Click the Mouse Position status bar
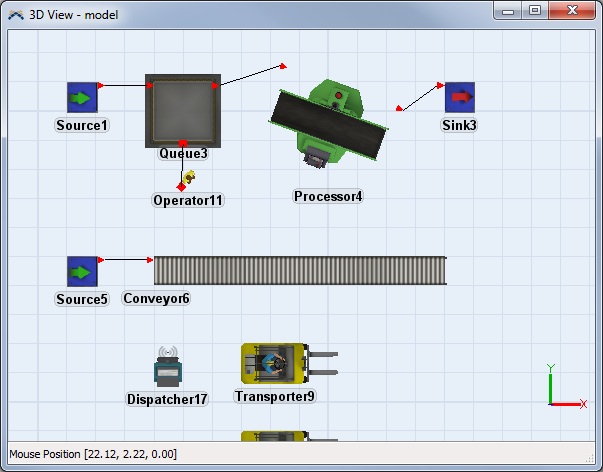603x472 pixels. pos(300,456)
